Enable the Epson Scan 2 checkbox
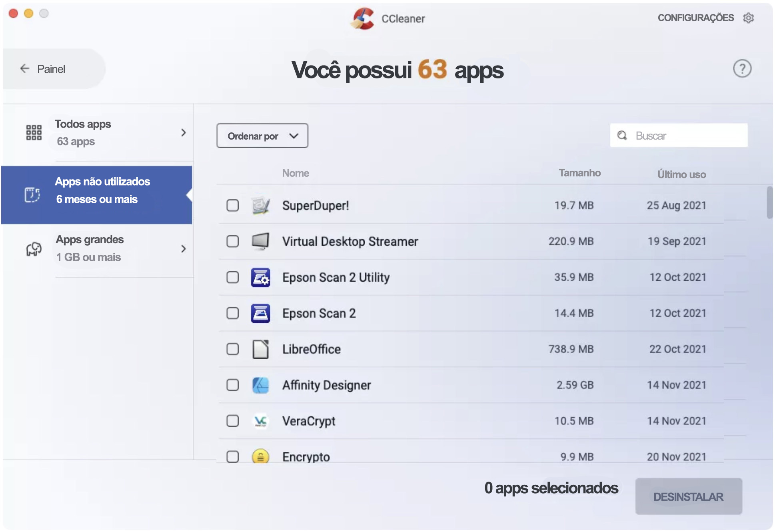The image size is (775, 532). click(x=233, y=313)
